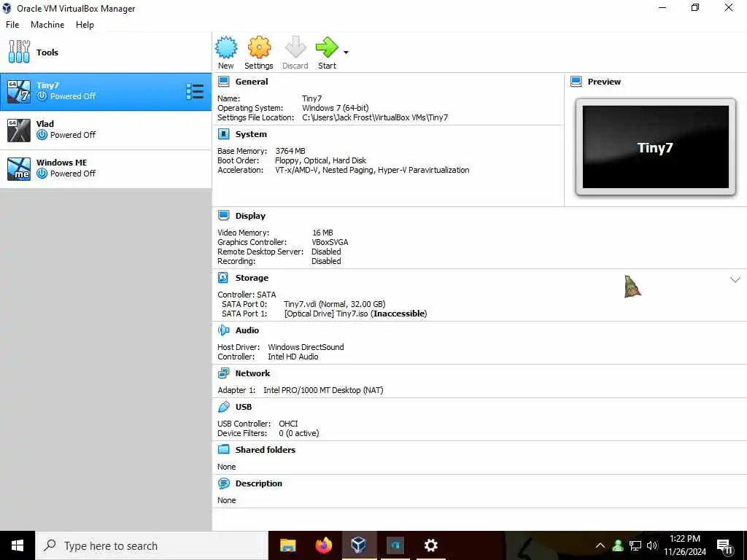The image size is (747, 560).
Task: Open the General settings heading link
Action: 252,82
